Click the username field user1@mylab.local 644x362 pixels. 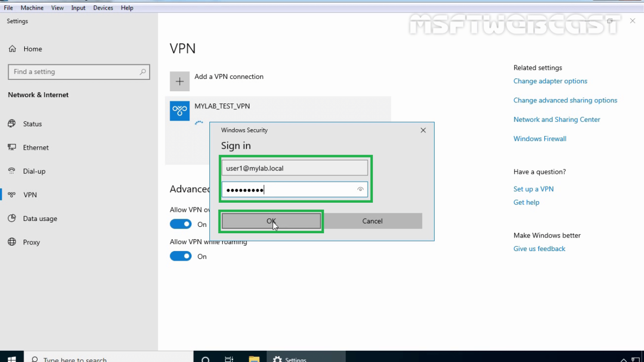pyautogui.click(x=295, y=168)
